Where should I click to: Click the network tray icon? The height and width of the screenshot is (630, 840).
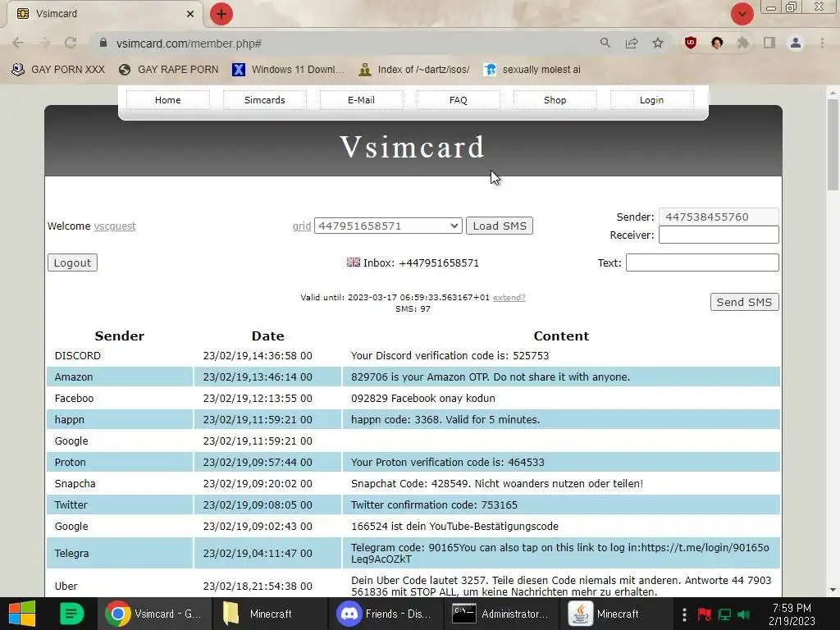click(724, 614)
